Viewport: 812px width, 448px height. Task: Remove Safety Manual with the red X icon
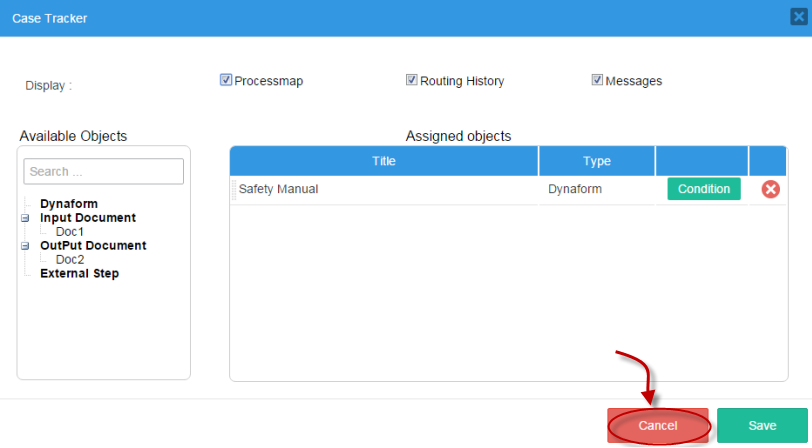point(770,189)
